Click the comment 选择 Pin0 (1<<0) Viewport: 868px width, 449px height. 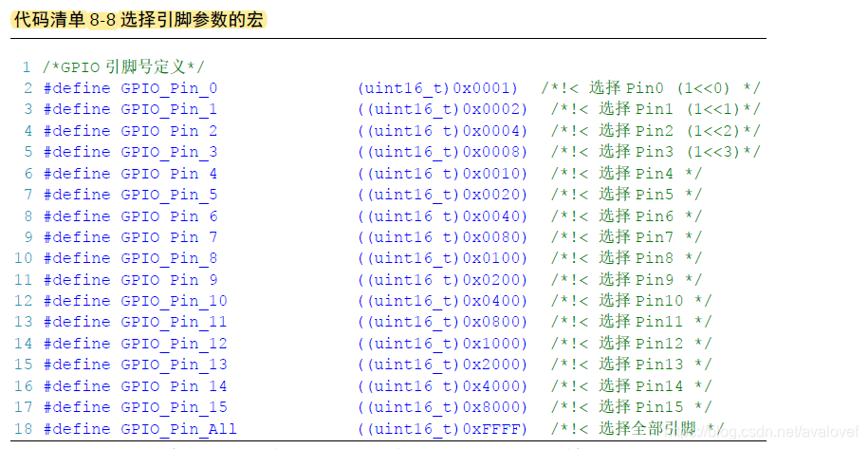[x=659, y=88]
